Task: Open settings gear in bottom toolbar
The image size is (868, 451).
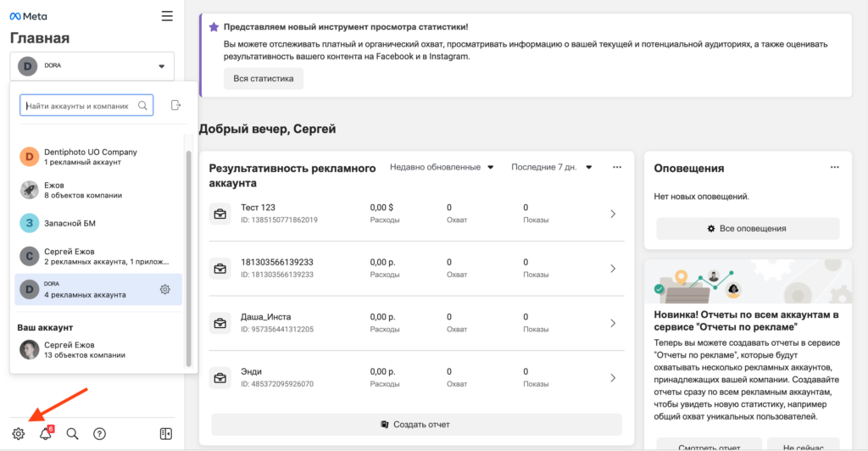Action: click(19, 434)
